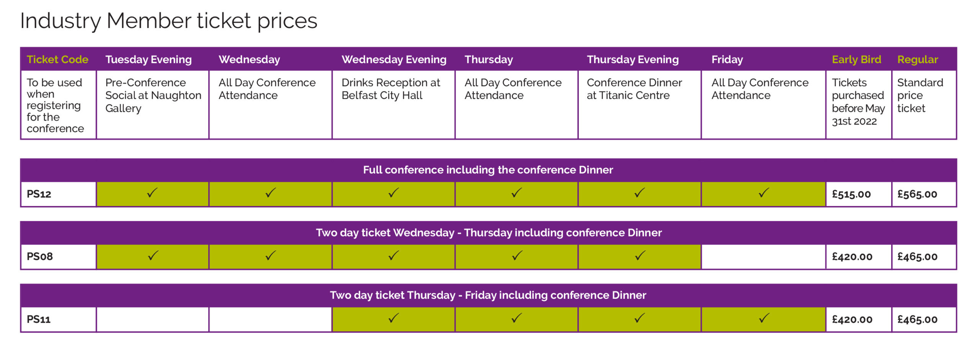The height and width of the screenshot is (346, 980).
Task: Click the Two day Thursday - Friday banner
Action: point(488,295)
